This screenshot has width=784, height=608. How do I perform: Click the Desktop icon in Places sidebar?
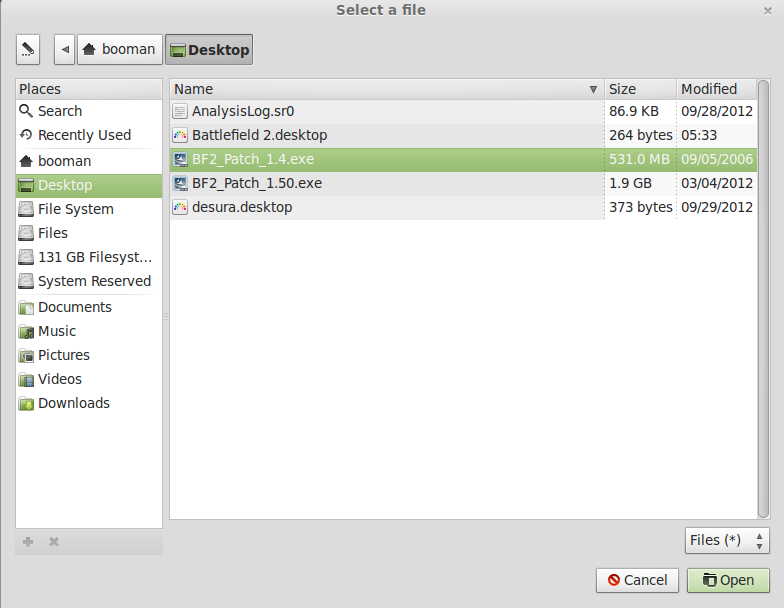point(26,185)
